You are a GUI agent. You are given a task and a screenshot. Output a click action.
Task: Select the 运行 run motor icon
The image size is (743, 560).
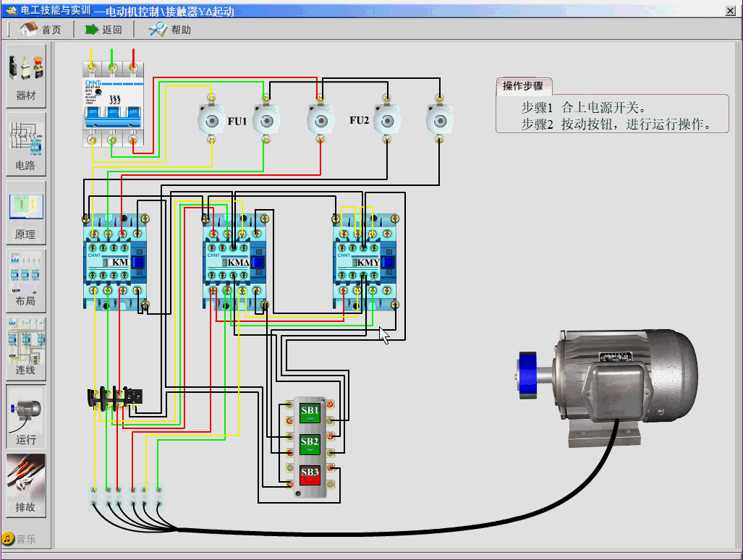(x=26, y=417)
